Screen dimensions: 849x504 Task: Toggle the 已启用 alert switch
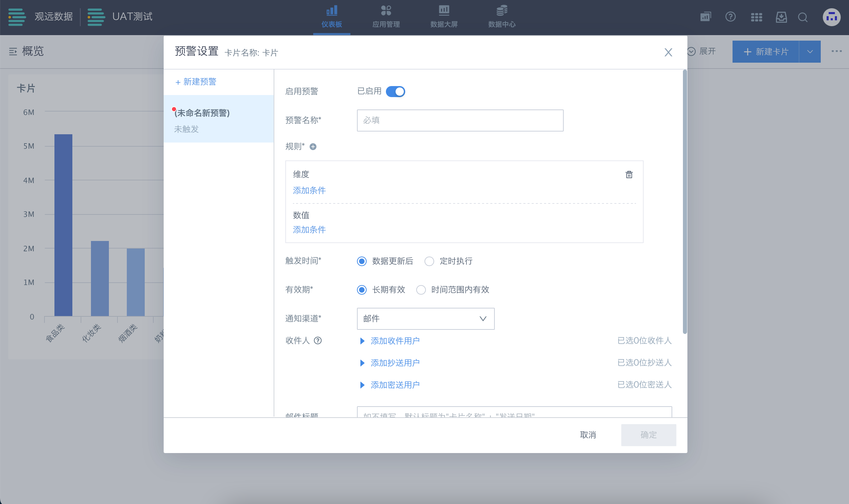click(x=395, y=91)
